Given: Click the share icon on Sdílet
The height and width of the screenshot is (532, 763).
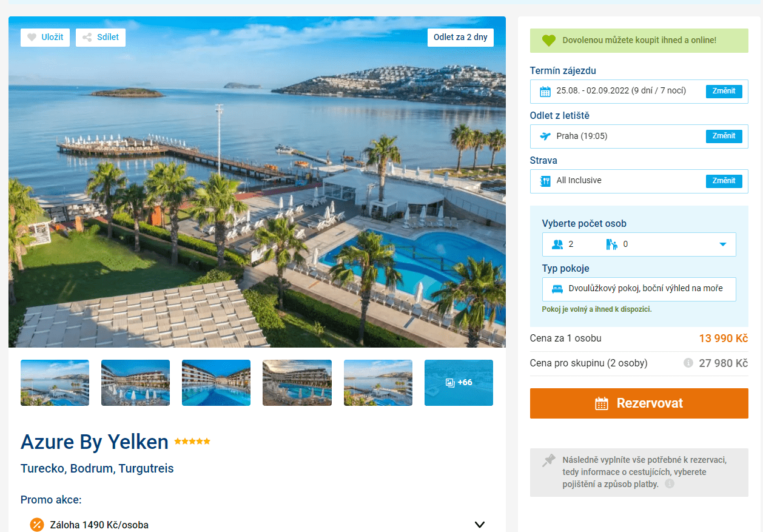Looking at the screenshot, I should click(x=87, y=38).
